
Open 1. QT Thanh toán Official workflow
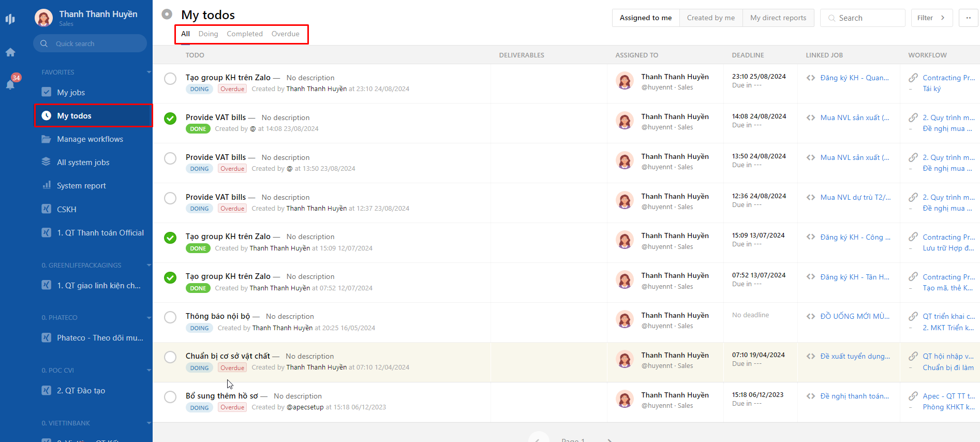point(100,232)
